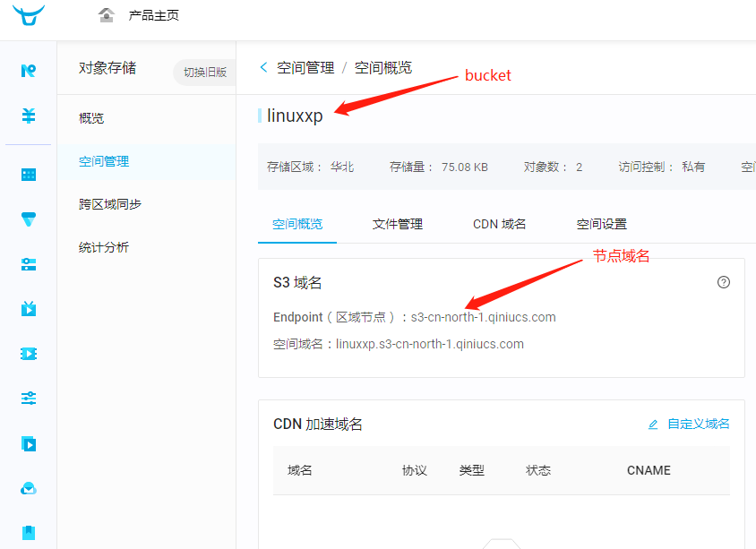The height and width of the screenshot is (549, 756).
Task: Open the cloud envelope sidebar icon
Action: [x=29, y=488]
